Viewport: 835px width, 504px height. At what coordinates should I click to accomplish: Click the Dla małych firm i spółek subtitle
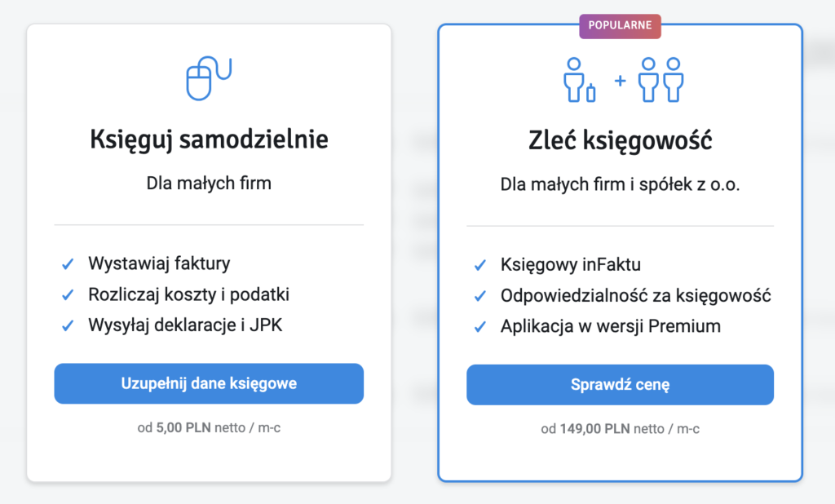(620, 185)
